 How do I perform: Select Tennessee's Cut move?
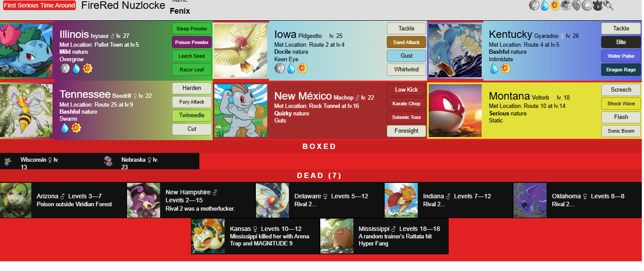point(192,129)
